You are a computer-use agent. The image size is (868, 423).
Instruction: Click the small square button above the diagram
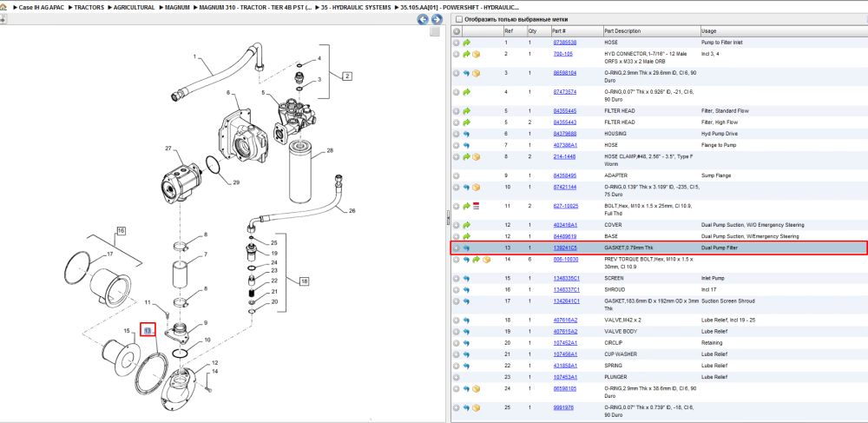pos(435,32)
